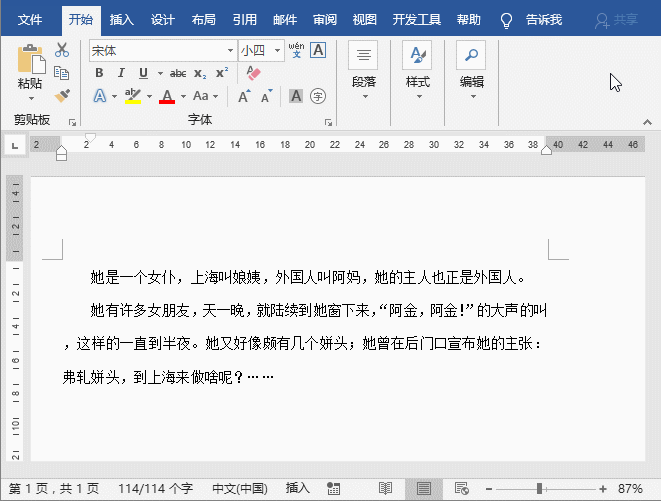Open highlight color dropdown arrow
This screenshot has height=501, width=661.
pyautogui.click(x=149, y=97)
